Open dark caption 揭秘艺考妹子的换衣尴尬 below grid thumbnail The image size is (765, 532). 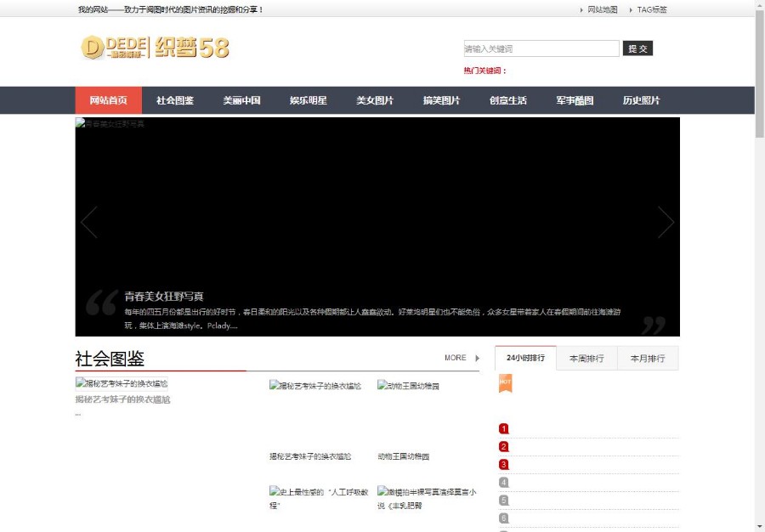pos(309,456)
